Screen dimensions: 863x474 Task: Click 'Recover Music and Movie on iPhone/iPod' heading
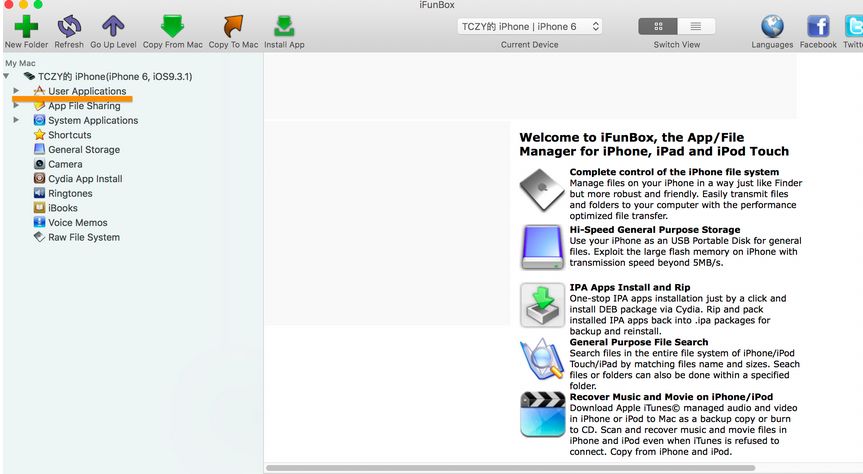pos(671,397)
